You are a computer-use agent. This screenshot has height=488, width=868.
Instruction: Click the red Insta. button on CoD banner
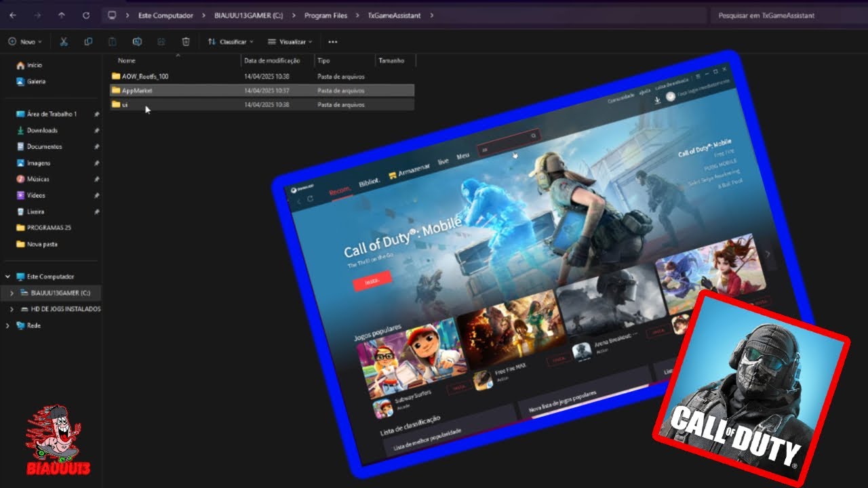click(x=372, y=280)
